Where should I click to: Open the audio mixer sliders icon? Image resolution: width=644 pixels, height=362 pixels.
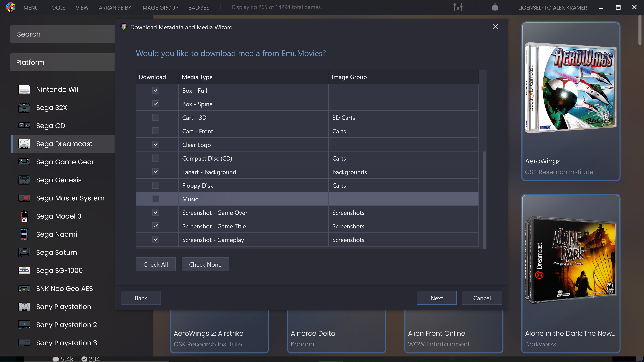tap(458, 7)
